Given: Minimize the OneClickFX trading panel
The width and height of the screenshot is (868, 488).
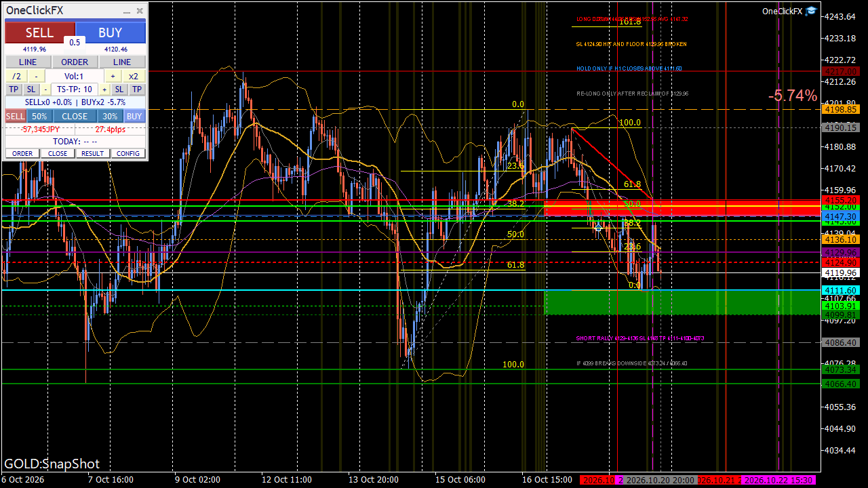Looking at the screenshot, I should (x=127, y=12).
